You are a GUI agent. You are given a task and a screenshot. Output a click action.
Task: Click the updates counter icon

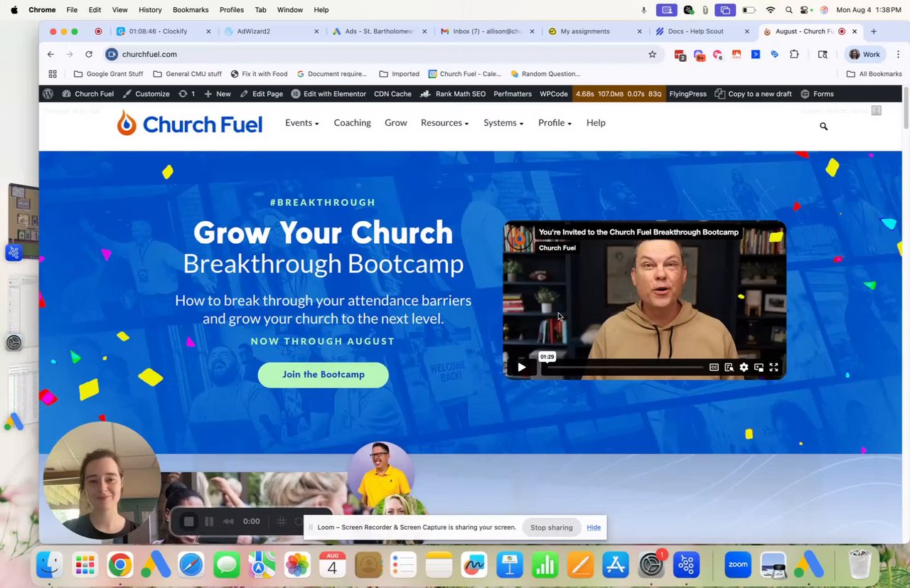pos(187,94)
